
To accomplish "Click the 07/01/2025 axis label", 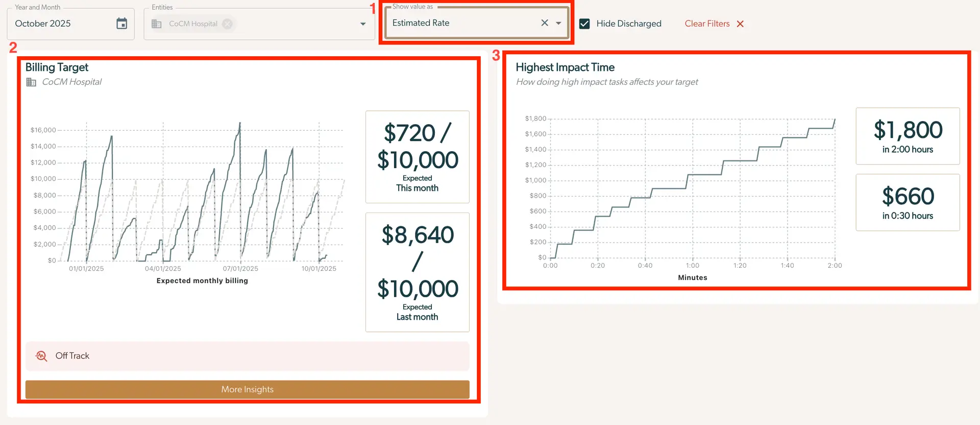I will point(240,269).
